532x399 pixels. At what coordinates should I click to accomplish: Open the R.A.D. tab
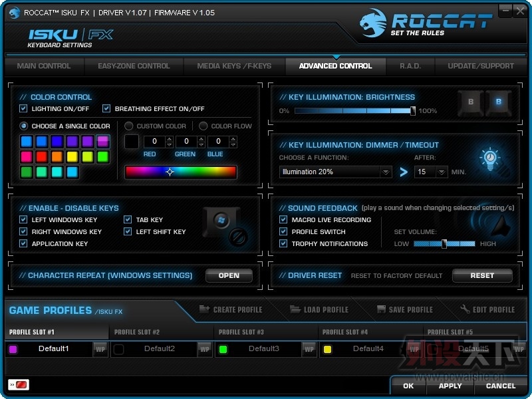pos(410,66)
